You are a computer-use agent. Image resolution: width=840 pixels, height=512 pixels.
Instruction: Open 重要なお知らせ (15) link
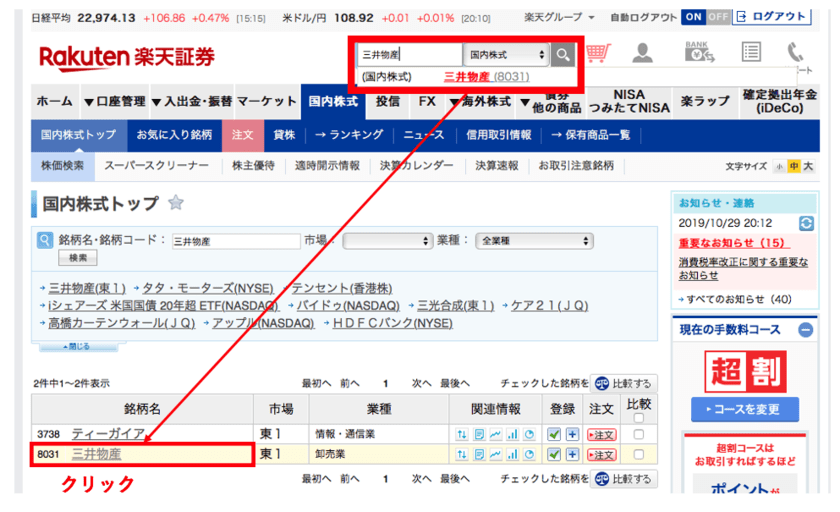pos(732,243)
